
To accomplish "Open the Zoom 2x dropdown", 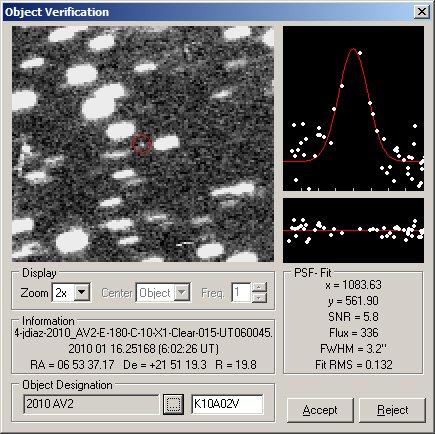I will coord(82,293).
